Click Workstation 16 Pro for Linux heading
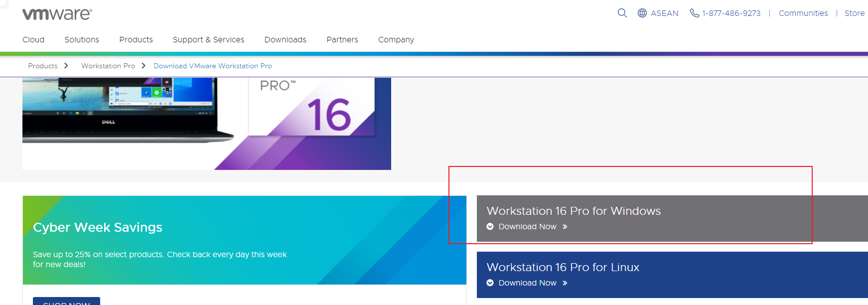 [563, 267]
